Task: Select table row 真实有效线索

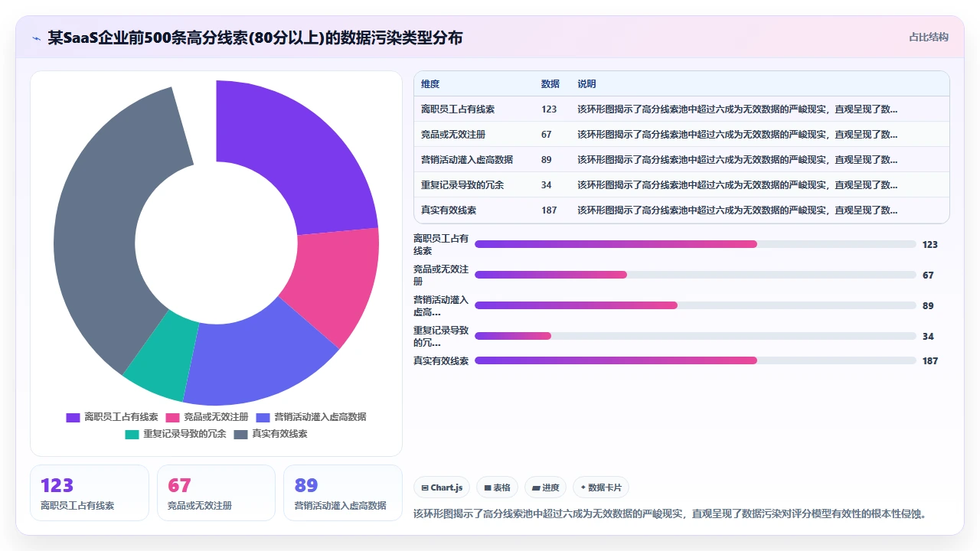Action: pos(681,210)
